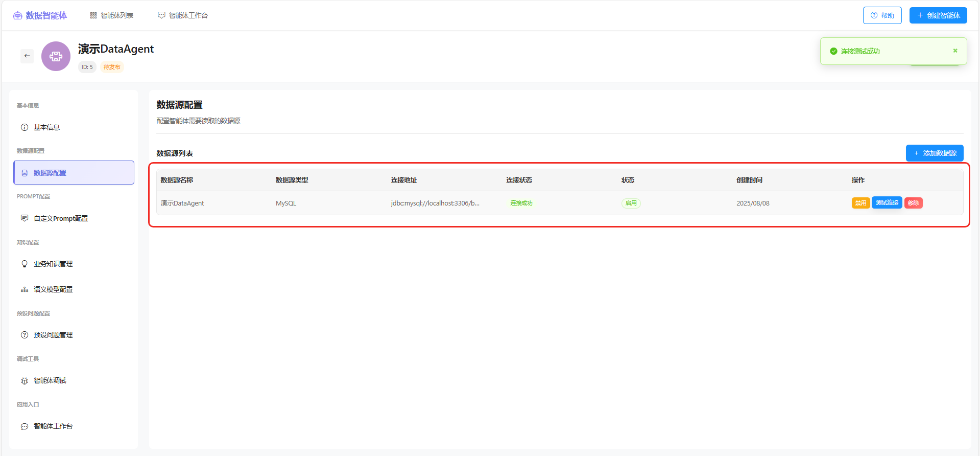Screen dimensions: 980x456
Task: Close the 连接测试成功 notification
Action: coord(955,51)
